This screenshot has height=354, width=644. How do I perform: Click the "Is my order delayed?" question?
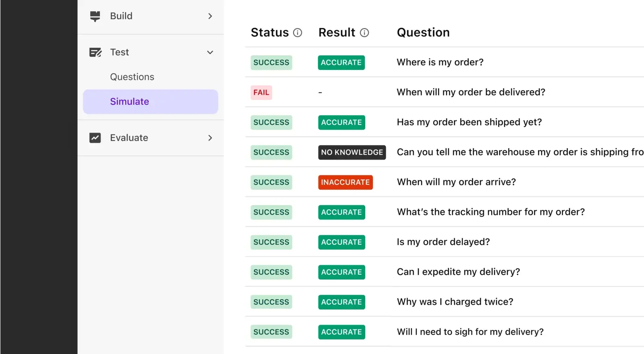click(443, 242)
